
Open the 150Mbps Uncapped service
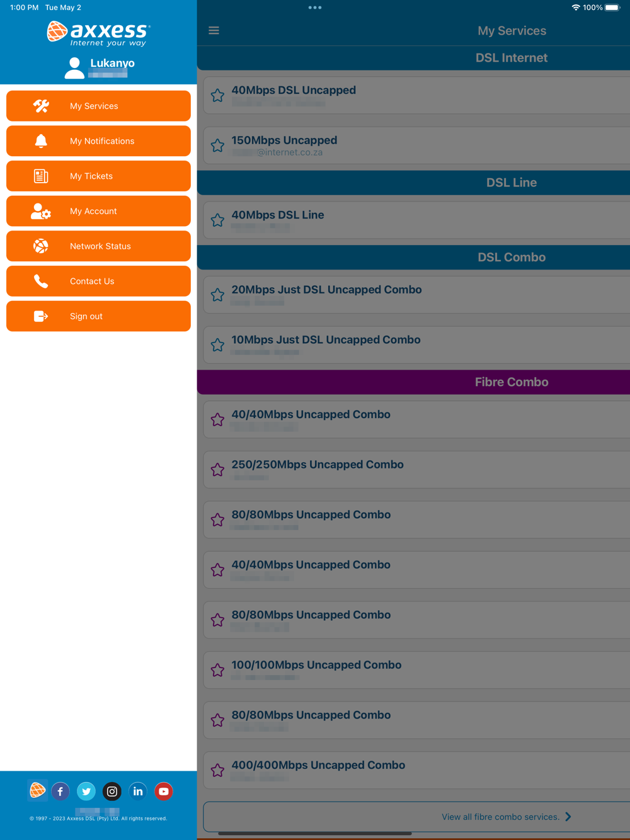pos(416,145)
